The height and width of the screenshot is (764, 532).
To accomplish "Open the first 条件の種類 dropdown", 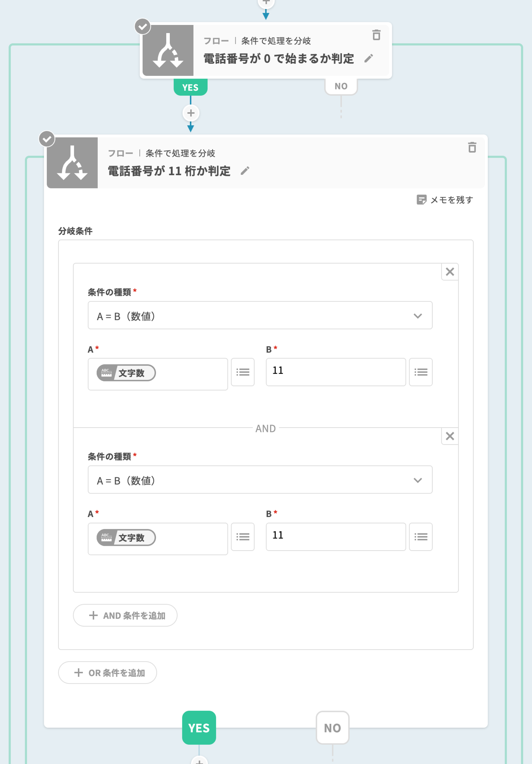I will 260,315.
